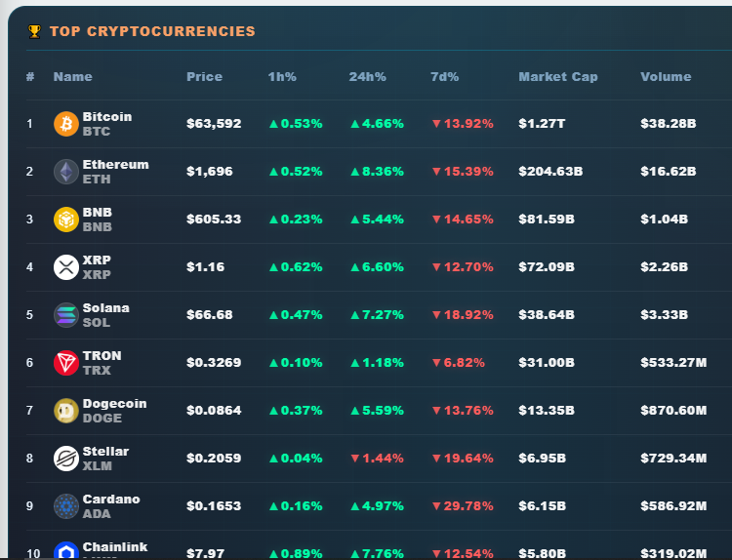732x560 pixels.
Task: Click BNB market cap $81.59B
Action: coord(547,220)
